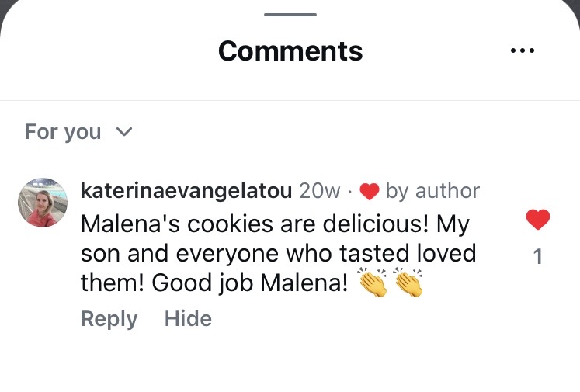Tap the sheet drag handle at top

point(290,15)
